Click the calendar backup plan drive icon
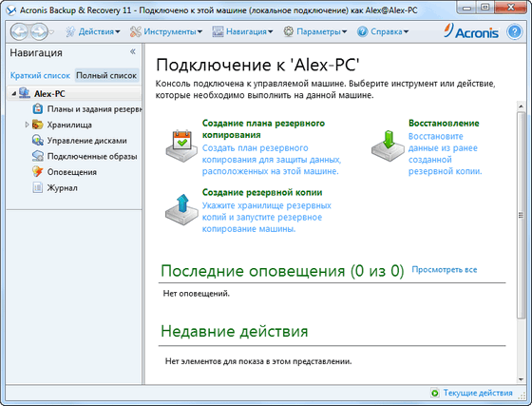This screenshot has width=532, height=406. [x=181, y=146]
